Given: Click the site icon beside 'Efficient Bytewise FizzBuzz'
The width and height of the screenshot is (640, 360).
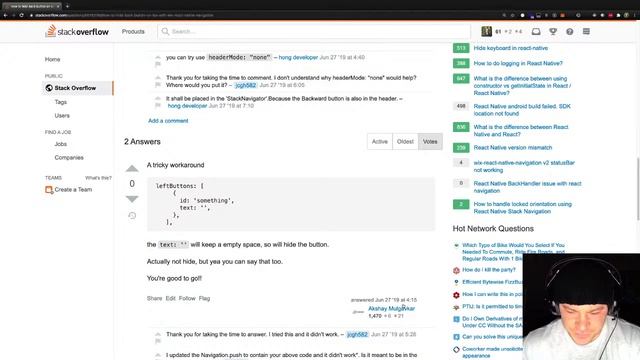Looking at the screenshot, I should click(x=456, y=282).
